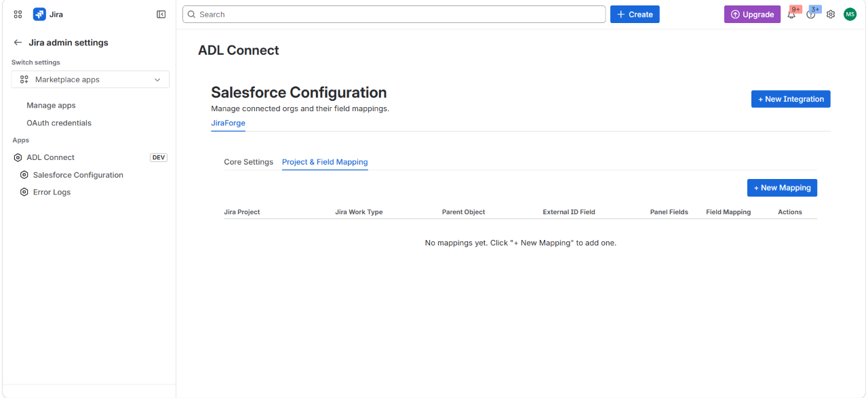Click the Error Logs hexagon icon
This screenshot has height=398, width=868.
[x=24, y=192]
